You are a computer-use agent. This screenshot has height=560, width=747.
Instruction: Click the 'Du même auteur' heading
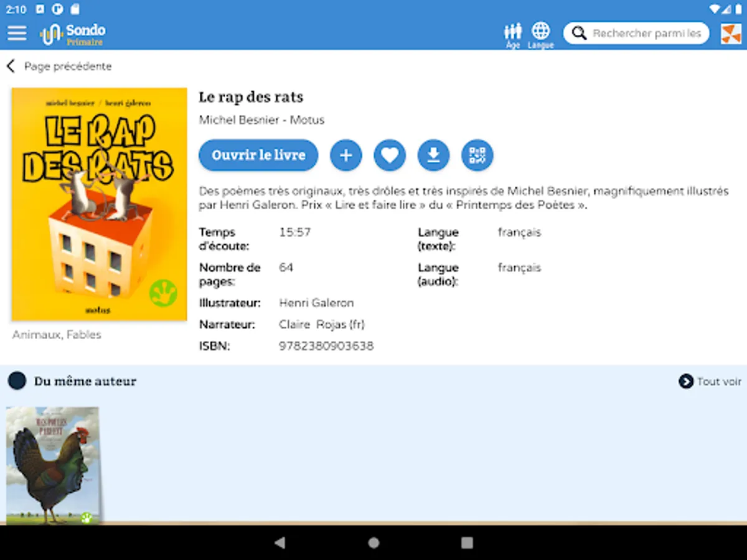(x=85, y=381)
